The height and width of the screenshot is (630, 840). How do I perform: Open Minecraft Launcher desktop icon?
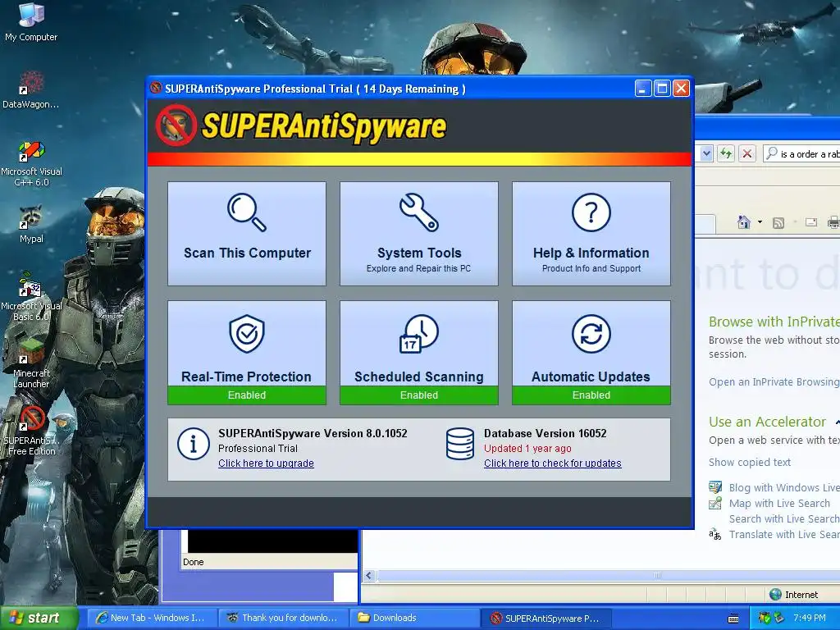pyautogui.click(x=31, y=363)
